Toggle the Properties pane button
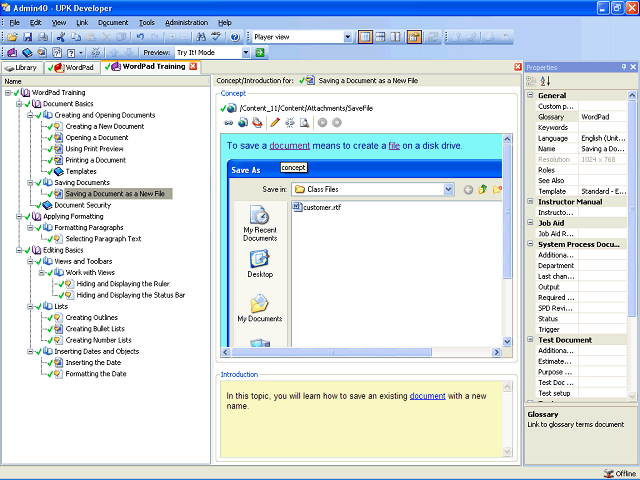 pyautogui.click(x=414, y=37)
